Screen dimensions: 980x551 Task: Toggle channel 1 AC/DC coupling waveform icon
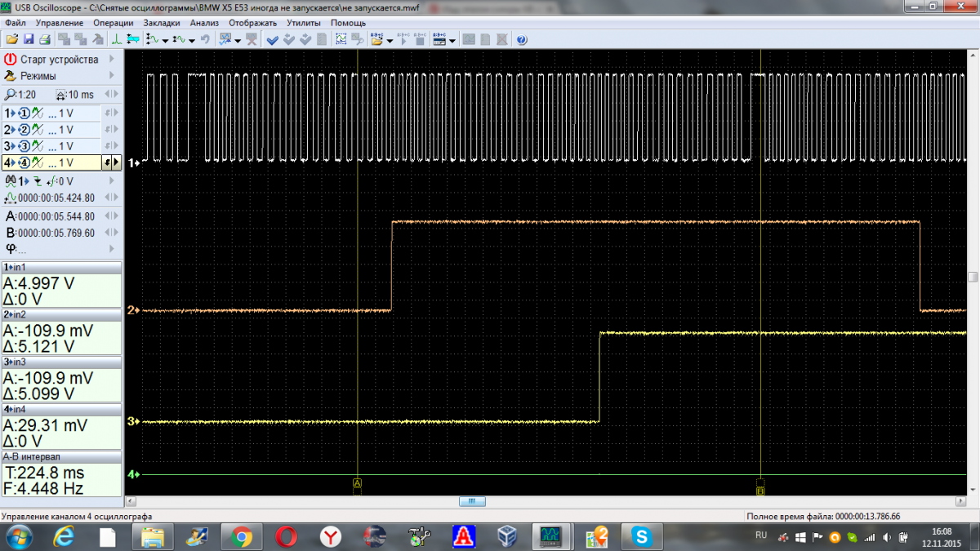[38, 113]
